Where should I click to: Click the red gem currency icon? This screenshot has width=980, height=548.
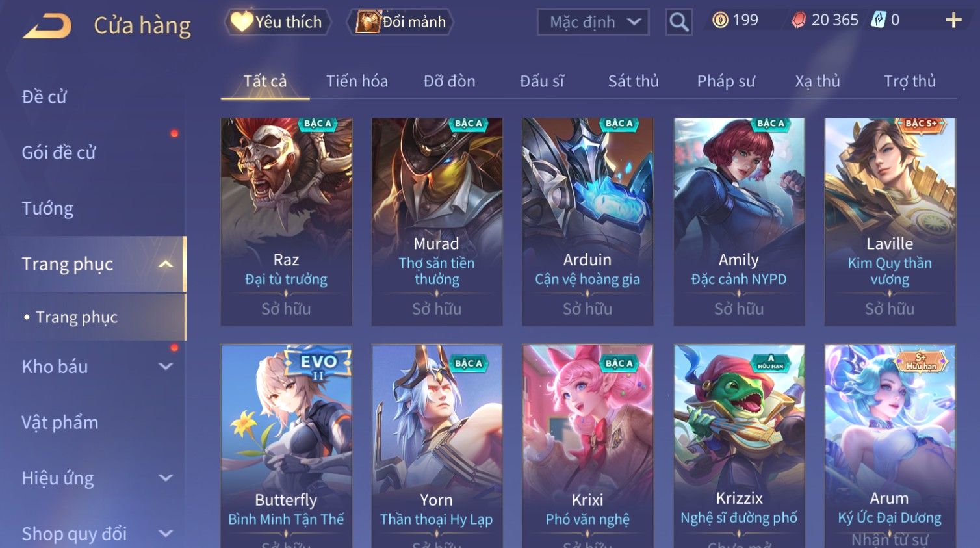click(799, 21)
